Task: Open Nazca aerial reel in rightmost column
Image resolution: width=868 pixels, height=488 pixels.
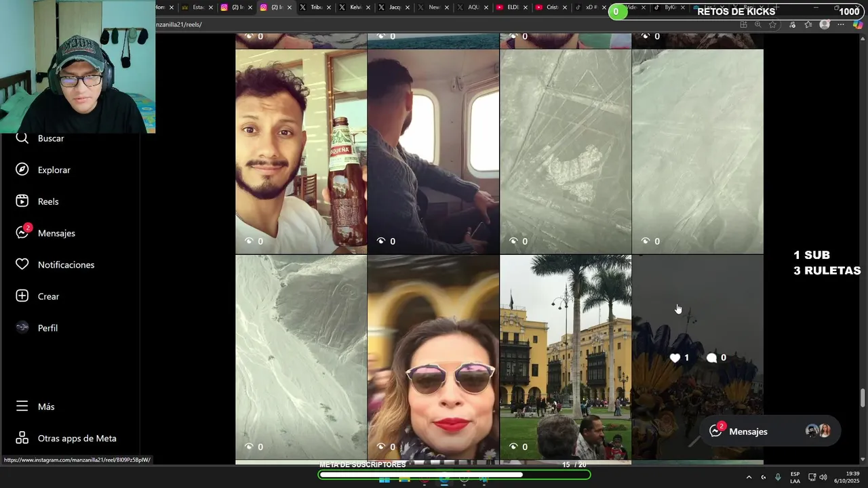Action: [698, 151]
